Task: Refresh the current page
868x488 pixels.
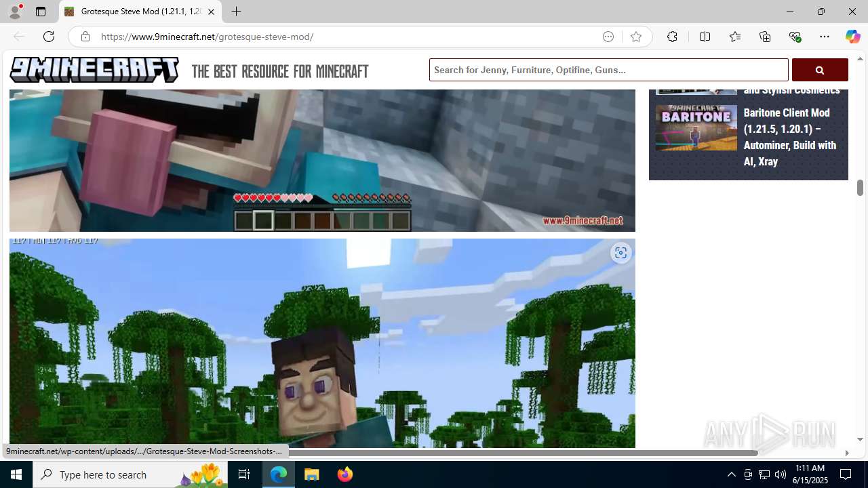Action: coord(49,37)
